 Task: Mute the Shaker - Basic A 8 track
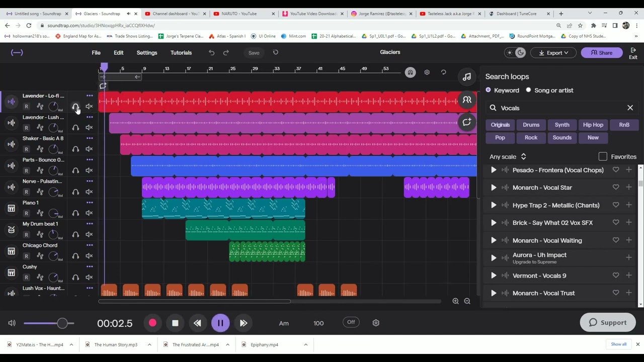pos(89,149)
